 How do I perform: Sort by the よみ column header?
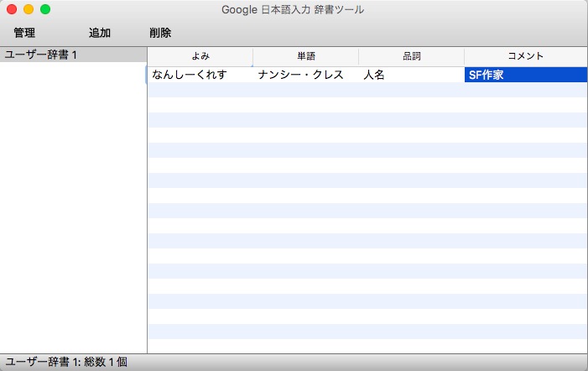coord(200,56)
